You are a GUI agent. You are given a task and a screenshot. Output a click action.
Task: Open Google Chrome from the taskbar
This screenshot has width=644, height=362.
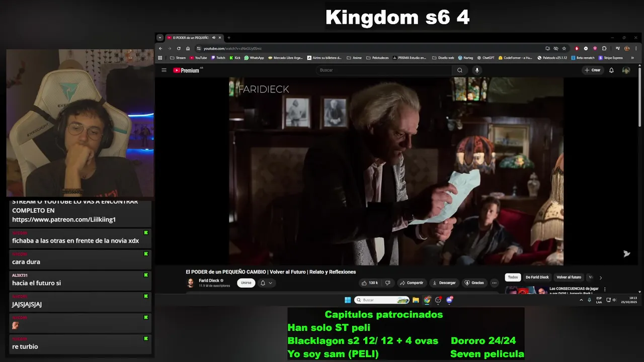coord(427,300)
